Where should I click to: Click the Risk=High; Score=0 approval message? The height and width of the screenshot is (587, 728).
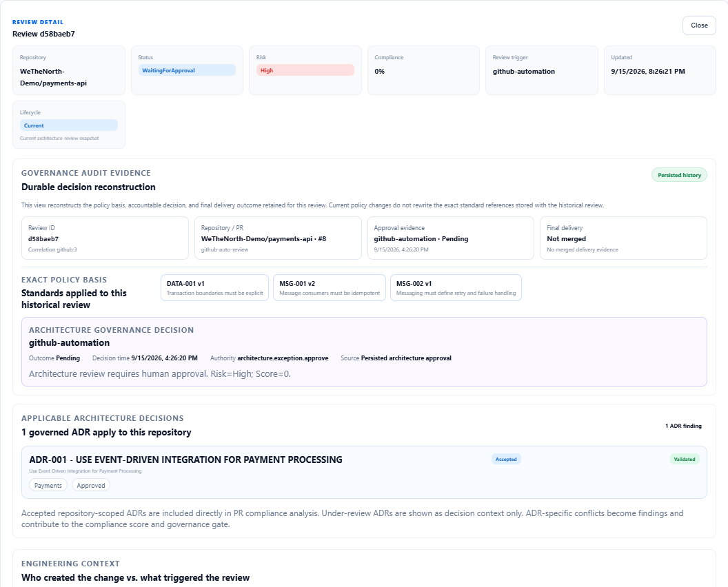(160, 374)
